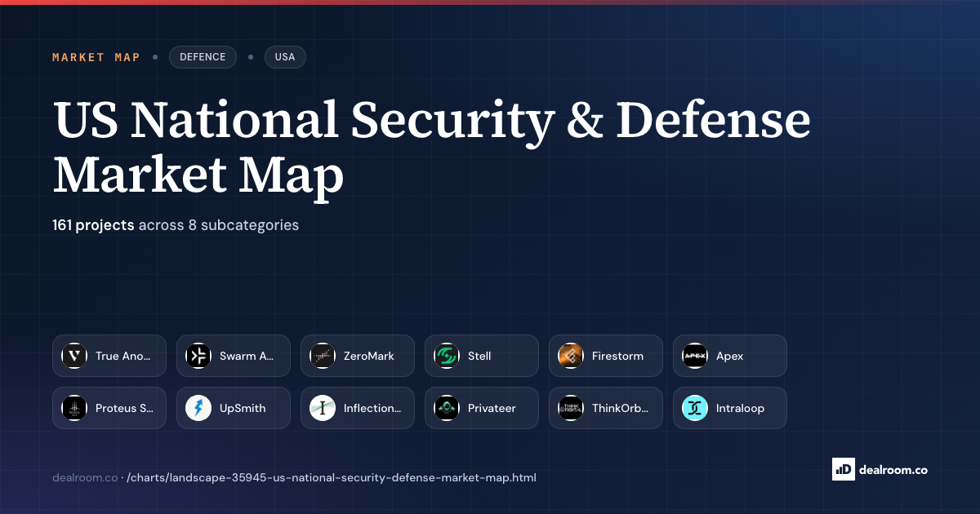This screenshot has width=980, height=514.
Task: Click the 161 projects count text
Action: pyautogui.click(x=93, y=224)
